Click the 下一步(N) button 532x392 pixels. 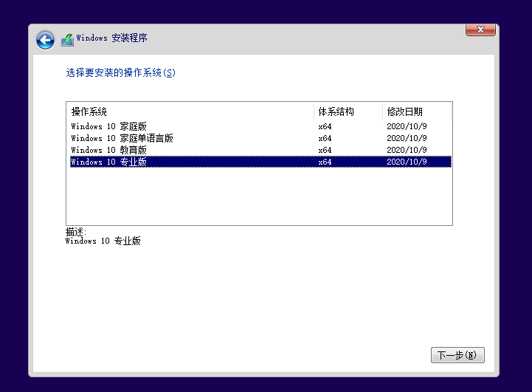[457, 355]
